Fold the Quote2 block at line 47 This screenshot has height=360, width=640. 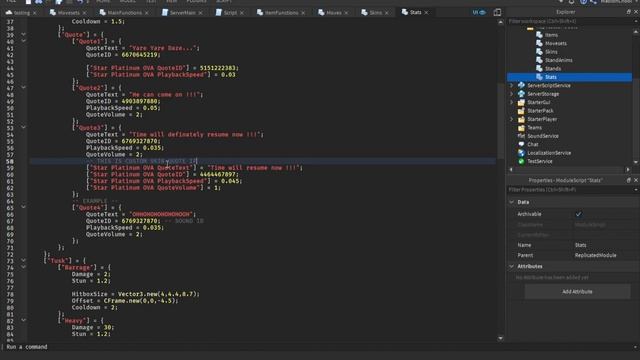(23, 87)
